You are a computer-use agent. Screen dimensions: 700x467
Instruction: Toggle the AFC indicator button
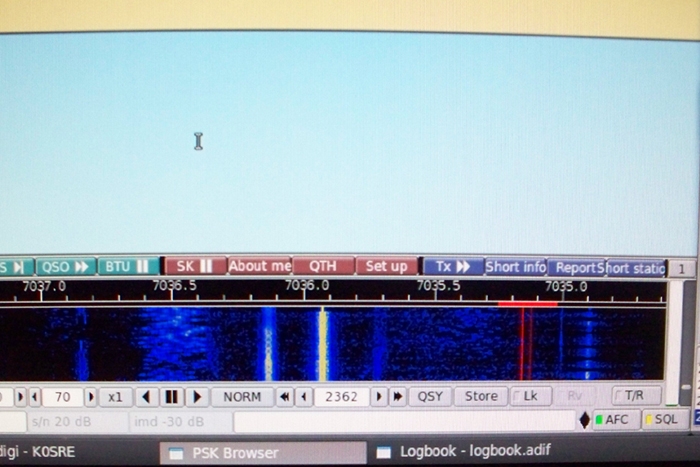tap(612, 420)
